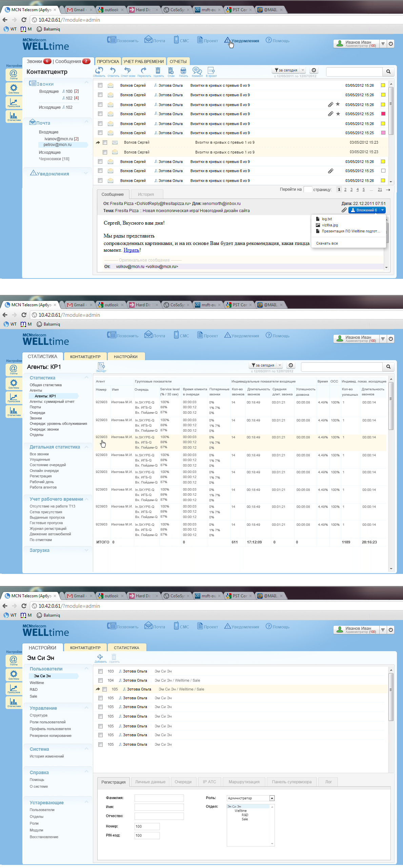
Task: Open the Роль Администратор dropdown
Action: click(x=272, y=798)
